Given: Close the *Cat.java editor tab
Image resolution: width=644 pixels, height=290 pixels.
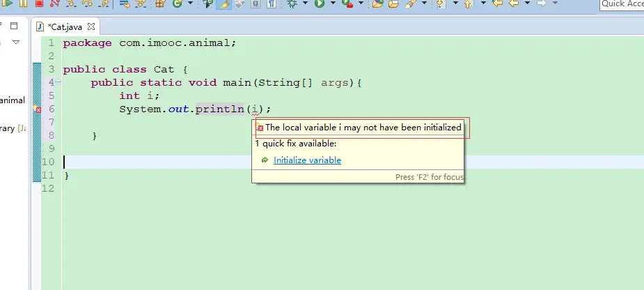Looking at the screenshot, I should pos(91,26).
